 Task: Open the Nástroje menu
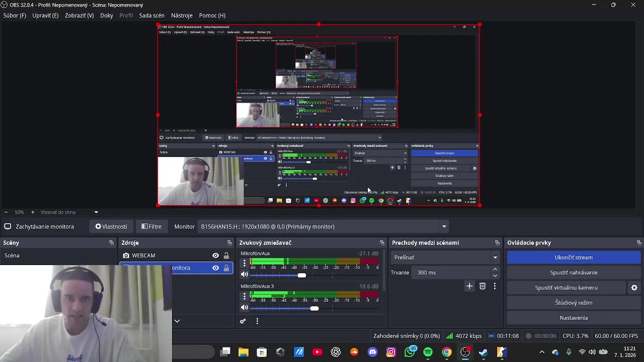point(182,16)
